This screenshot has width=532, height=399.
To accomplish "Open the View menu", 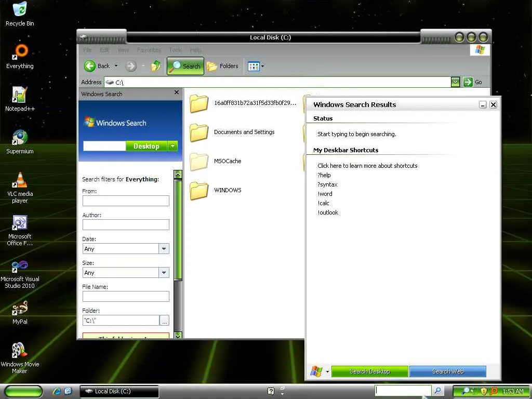I will (x=123, y=50).
